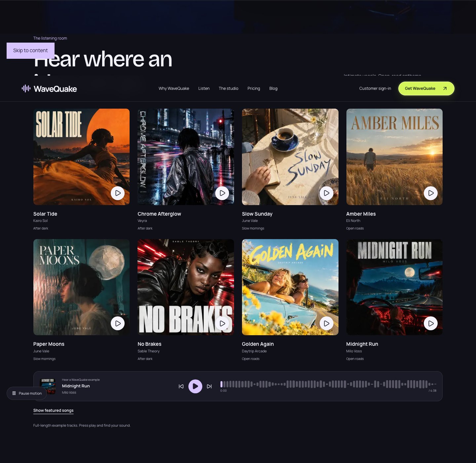Play the Midnight Run card's play icon
The height and width of the screenshot is (463, 476).
(431, 324)
